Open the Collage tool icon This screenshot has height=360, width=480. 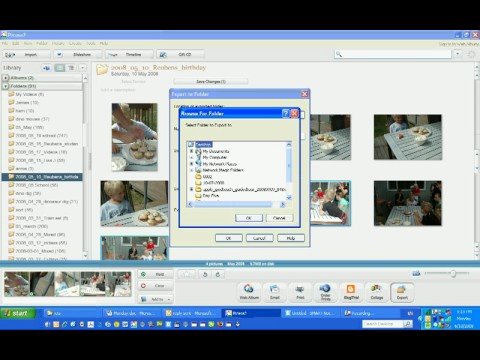click(377, 292)
